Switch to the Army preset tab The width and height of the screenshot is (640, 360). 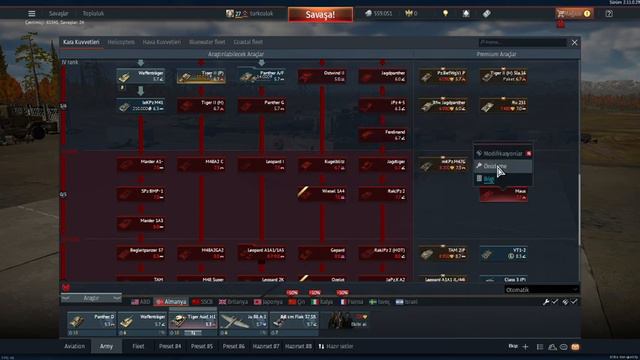(x=106, y=347)
